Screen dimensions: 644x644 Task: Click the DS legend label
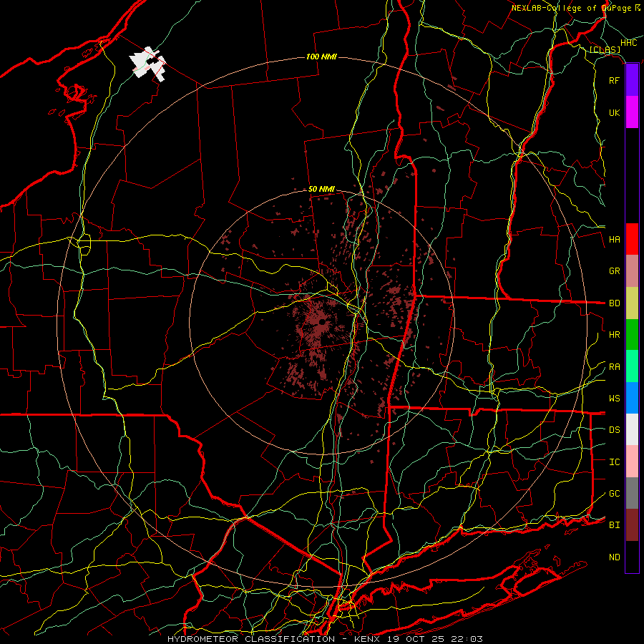click(x=615, y=430)
